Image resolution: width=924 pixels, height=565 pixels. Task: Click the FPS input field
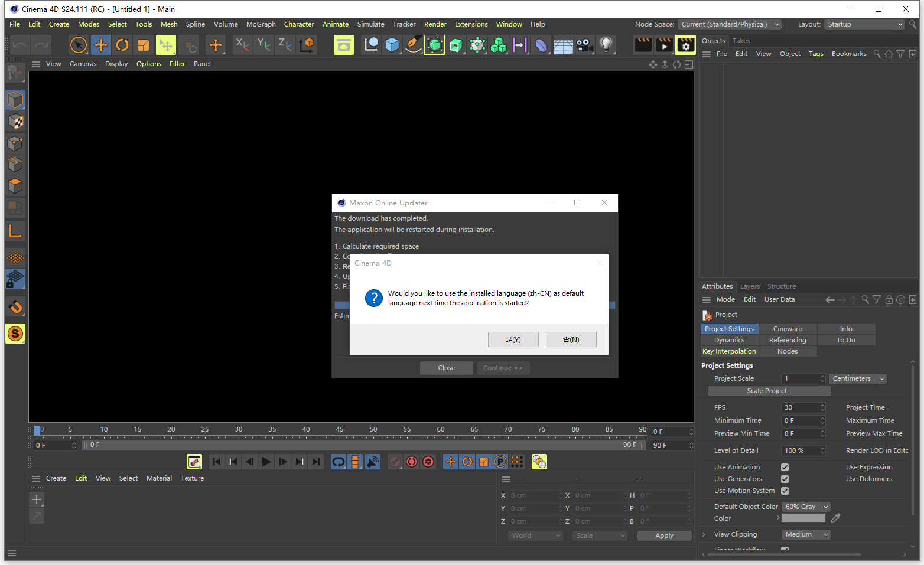tap(803, 407)
